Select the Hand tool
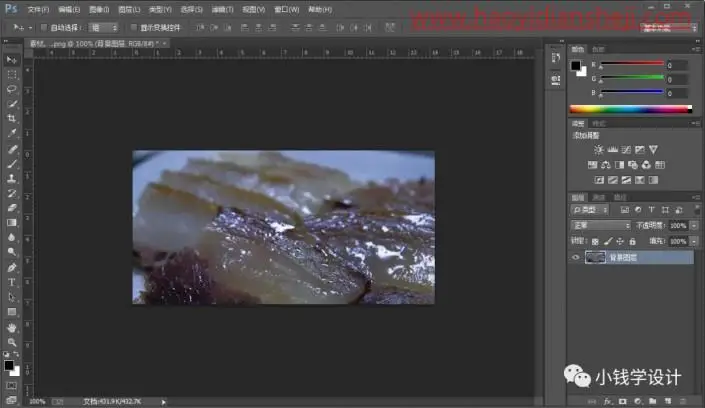 pos(12,327)
